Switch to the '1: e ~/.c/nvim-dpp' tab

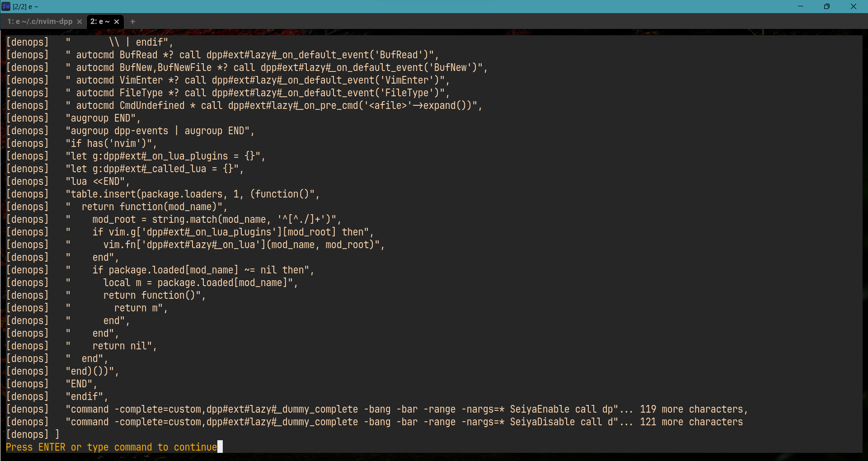40,21
